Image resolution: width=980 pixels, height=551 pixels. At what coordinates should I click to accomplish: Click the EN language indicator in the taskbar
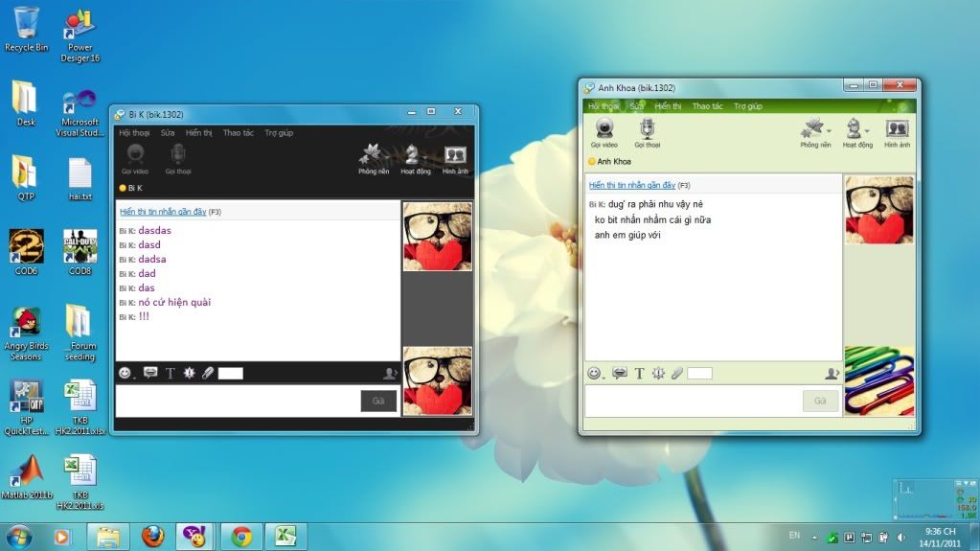tap(794, 536)
